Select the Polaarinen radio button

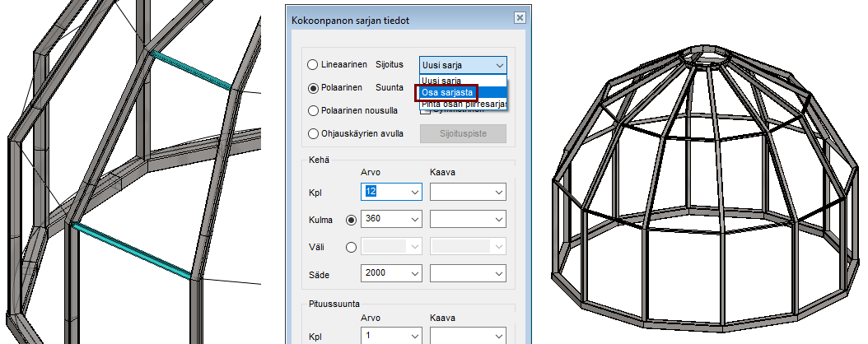(313, 88)
